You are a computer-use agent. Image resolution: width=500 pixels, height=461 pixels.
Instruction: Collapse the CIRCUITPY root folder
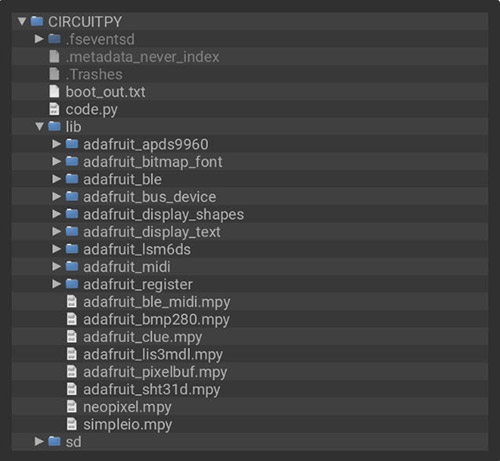click(x=22, y=22)
